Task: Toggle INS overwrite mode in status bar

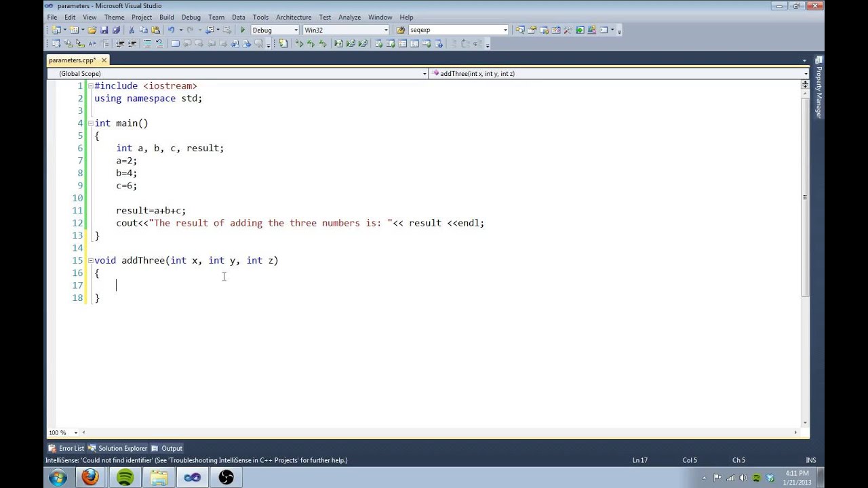Action: coord(810,460)
